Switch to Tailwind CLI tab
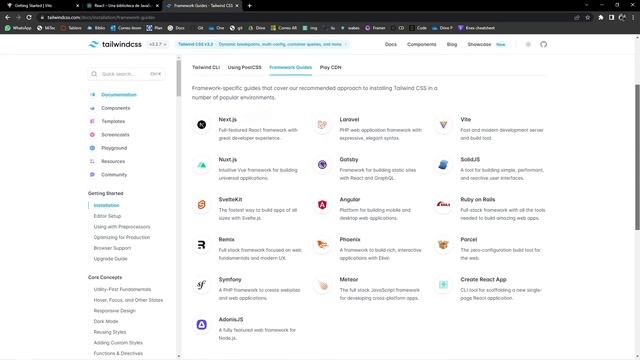 (206, 67)
